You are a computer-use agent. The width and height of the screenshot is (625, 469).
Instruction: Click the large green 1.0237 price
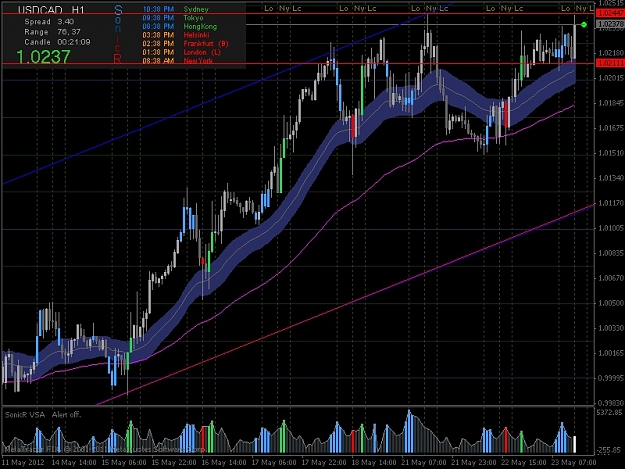[43, 57]
